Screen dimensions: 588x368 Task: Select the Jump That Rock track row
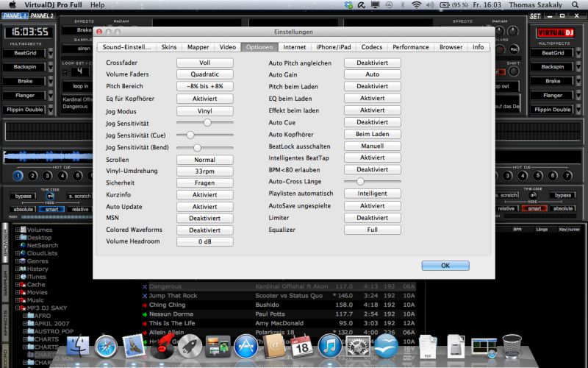[x=279, y=296]
